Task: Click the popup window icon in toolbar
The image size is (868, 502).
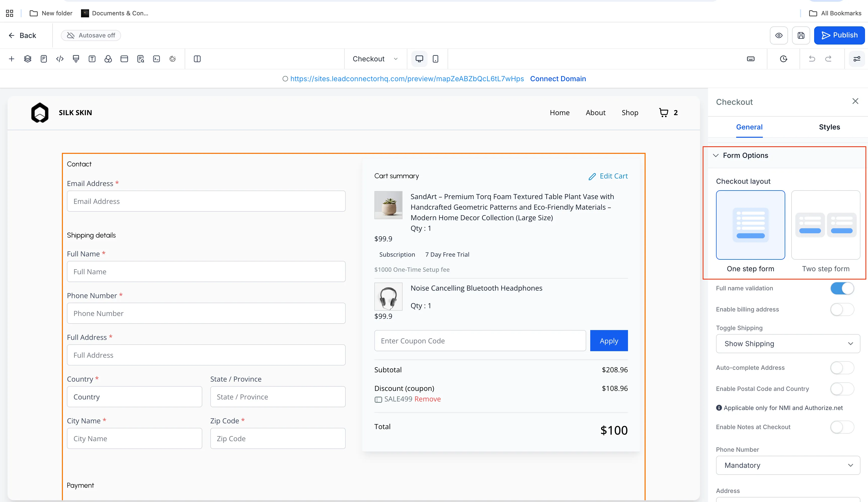Action: 124,59
